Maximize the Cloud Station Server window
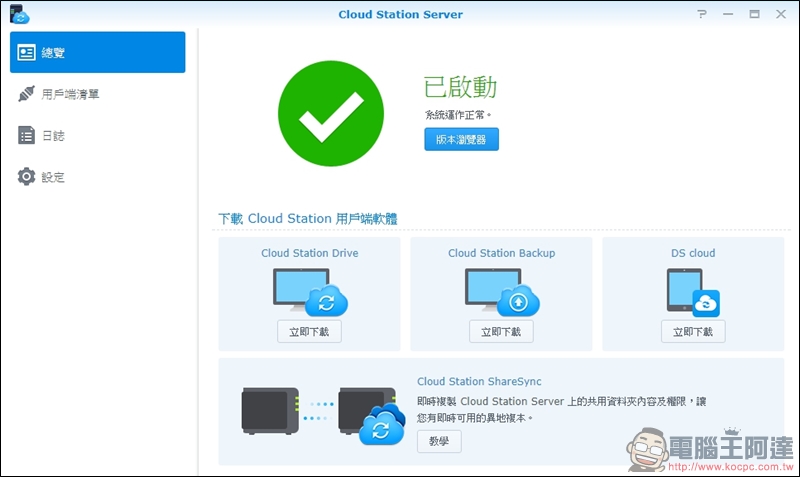Screen dimensions: 800x477 [755, 14]
